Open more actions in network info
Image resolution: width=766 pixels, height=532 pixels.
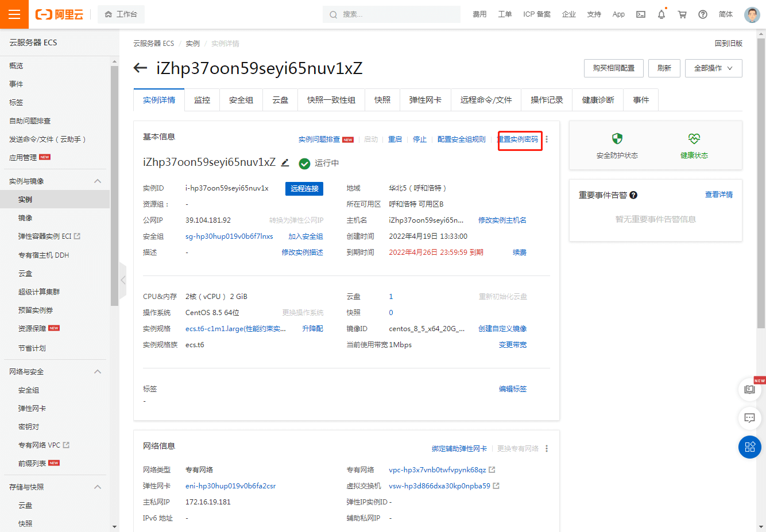(547, 449)
